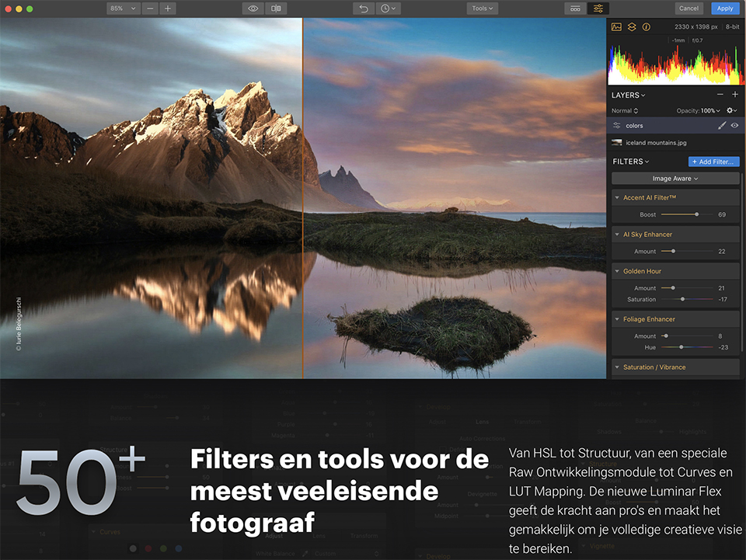This screenshot has width=746, height=560.
Task: Open the layer settings gear menu
Action: point(732,110)
